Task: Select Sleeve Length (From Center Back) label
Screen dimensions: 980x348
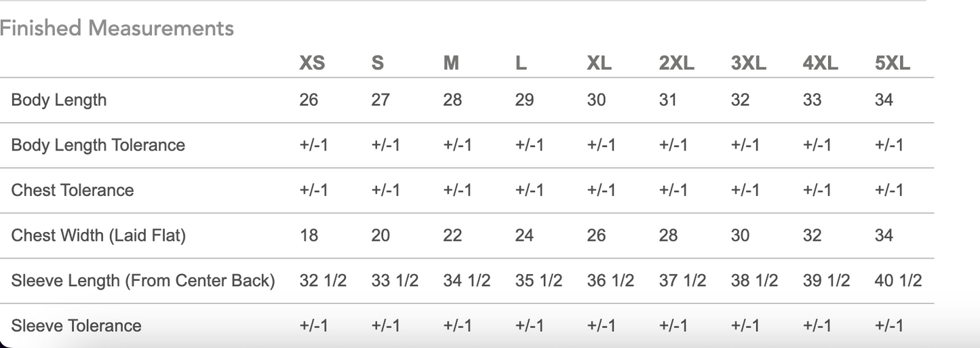Action: 143,280
